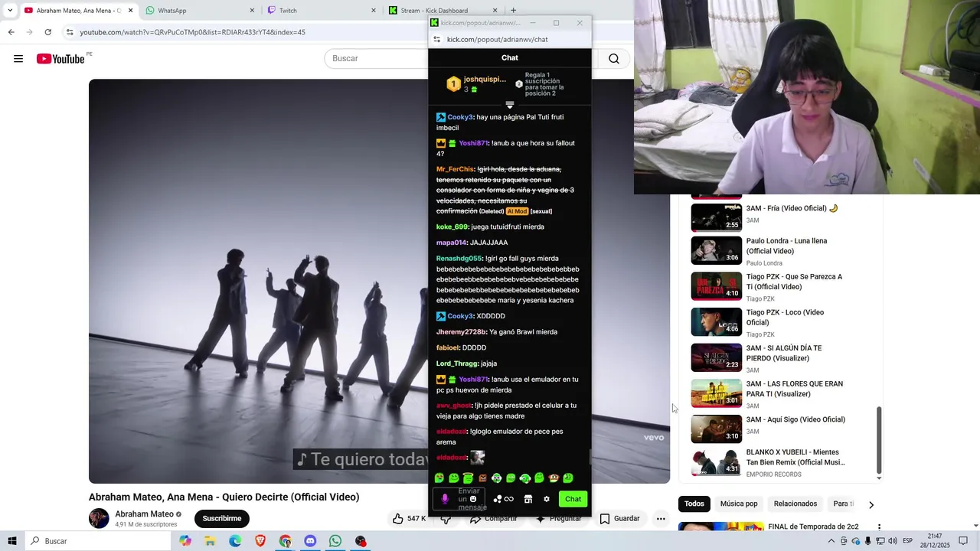Switch to the Twitch browser tab
Viewport: 980px width, 551px height.
[x=322, y=11]
